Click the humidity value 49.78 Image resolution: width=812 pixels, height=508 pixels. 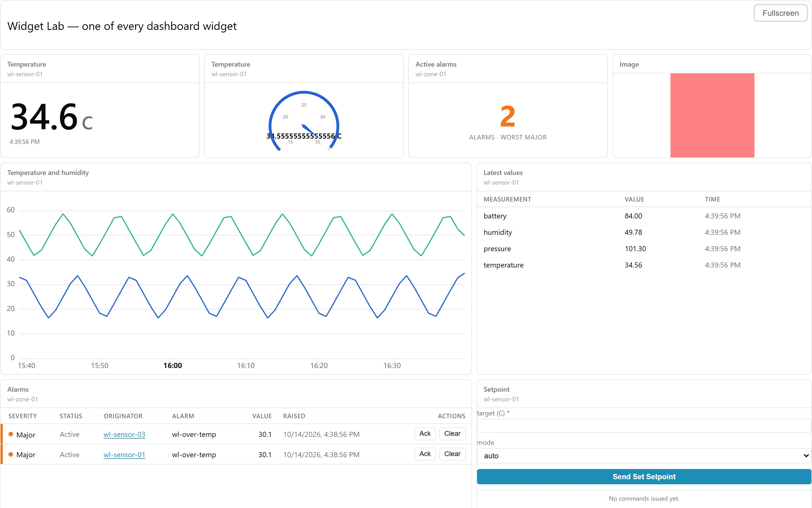[633, 233]
